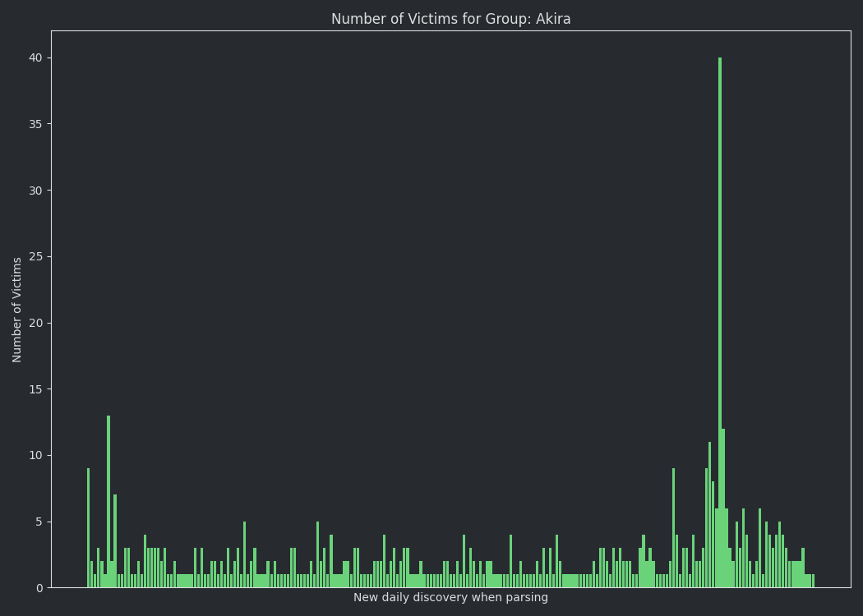Click the very first bar at 9 victims
The image size is (863, 616).
point(88,528)
